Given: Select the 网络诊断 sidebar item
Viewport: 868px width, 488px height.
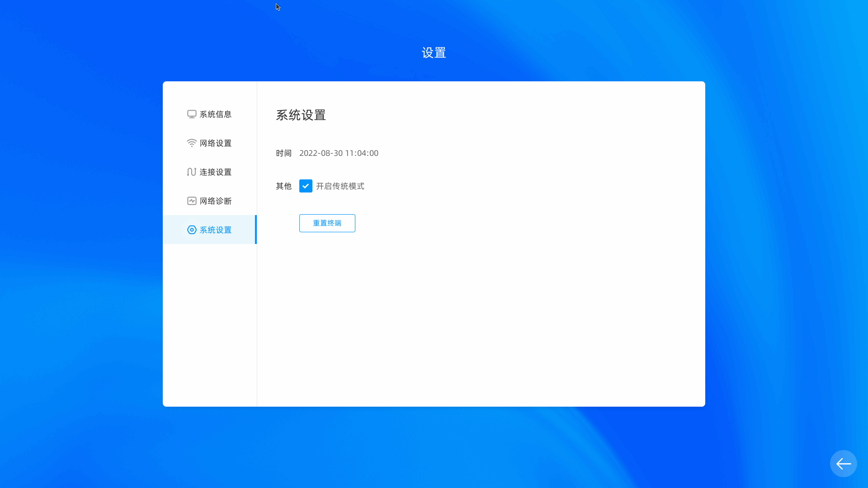Looking at the screenshot, I should click(215, 201).
